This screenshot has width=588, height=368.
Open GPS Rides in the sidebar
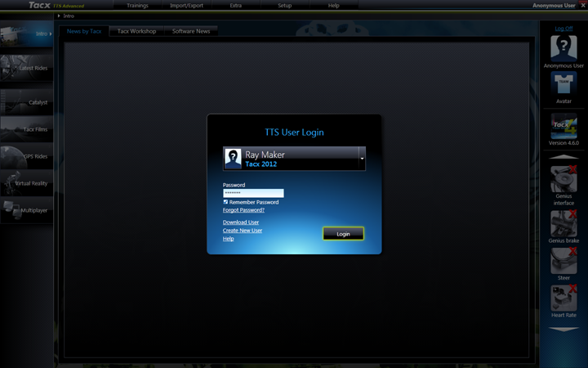26,156
